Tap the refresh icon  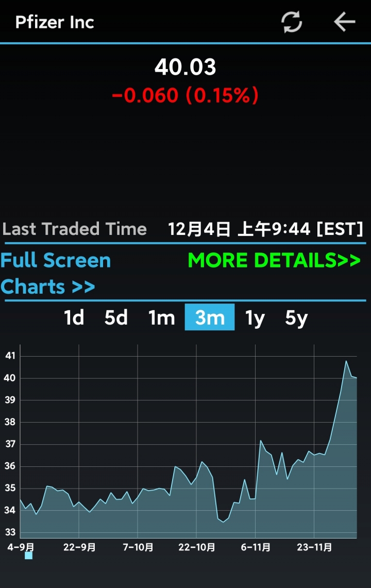click(292, 22)
